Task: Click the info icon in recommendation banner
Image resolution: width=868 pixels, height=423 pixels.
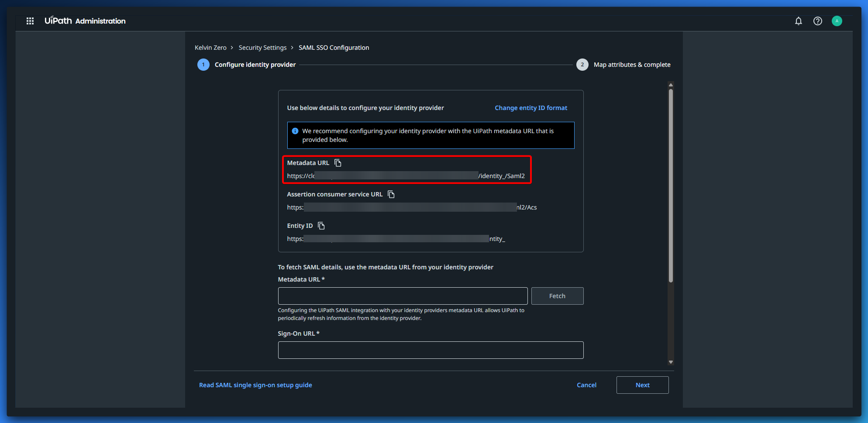Action: [295, 131]
